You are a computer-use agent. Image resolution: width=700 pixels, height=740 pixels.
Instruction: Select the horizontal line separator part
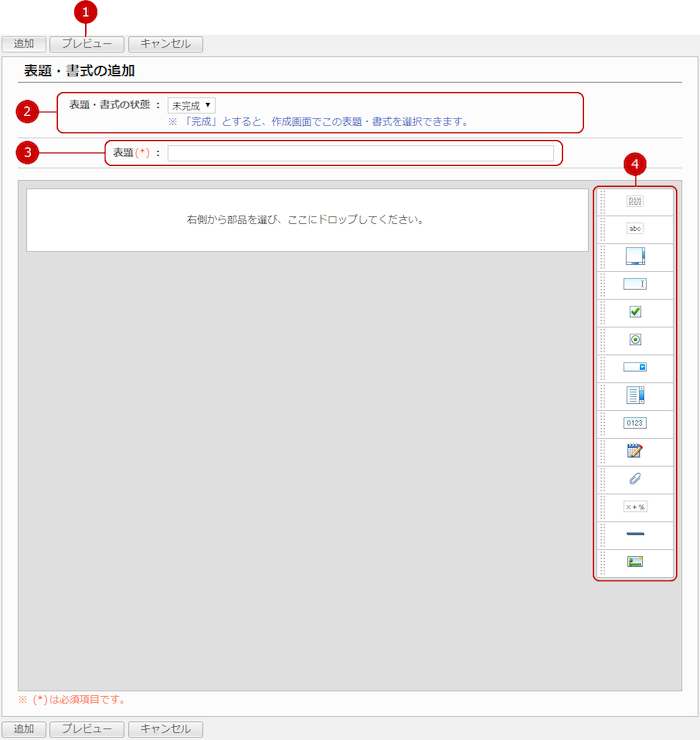[635, 534]
